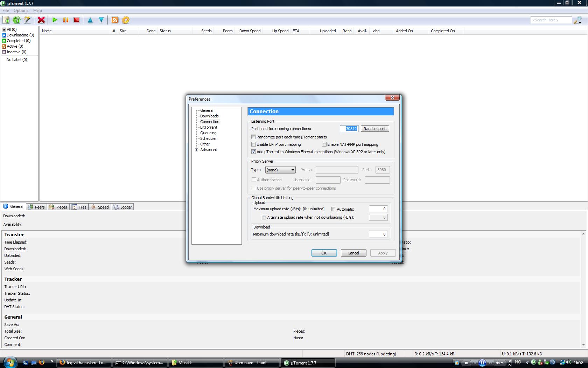Expand the Advanced tree node
The image size is (588, 368).
click(x=197, y=150)
